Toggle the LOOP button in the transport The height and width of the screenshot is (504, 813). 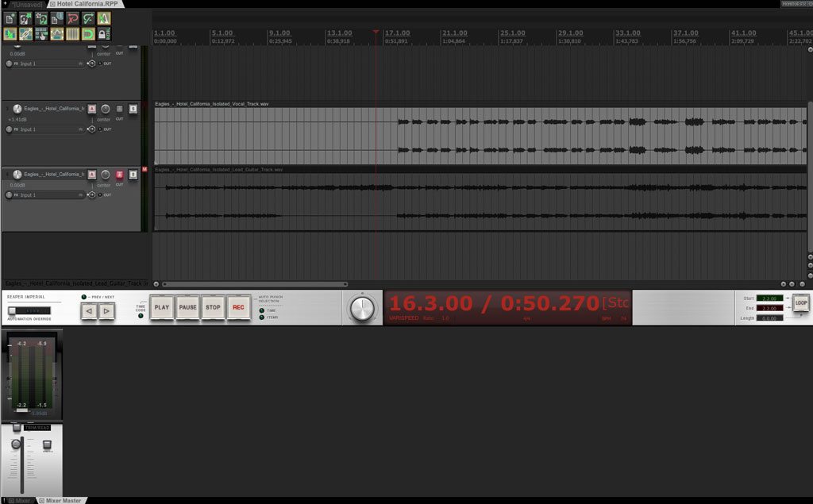(x=801, y=303)
